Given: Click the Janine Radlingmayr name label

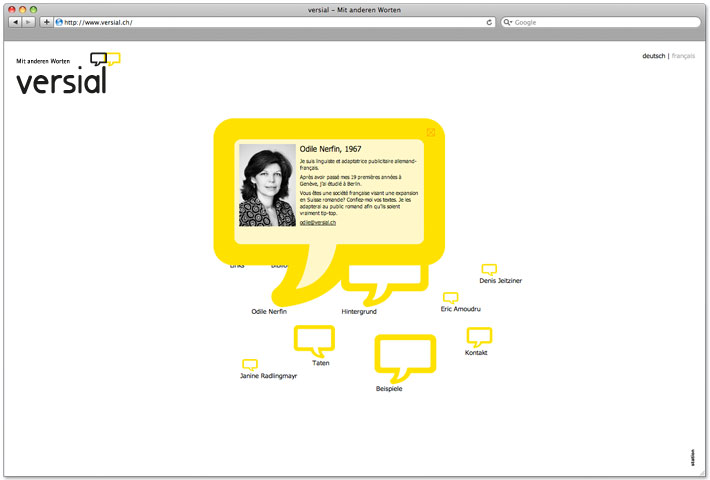Looking at the screenshot, I should tap(269, 376).
